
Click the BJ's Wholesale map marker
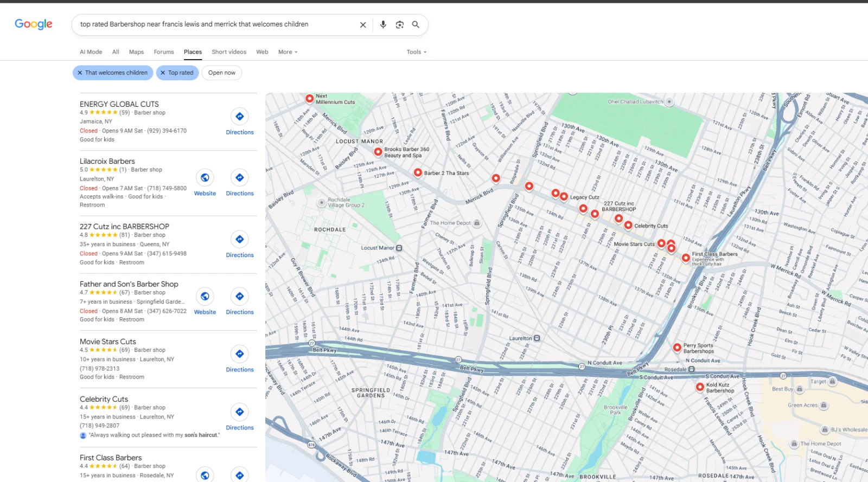[x=825, y=429]
